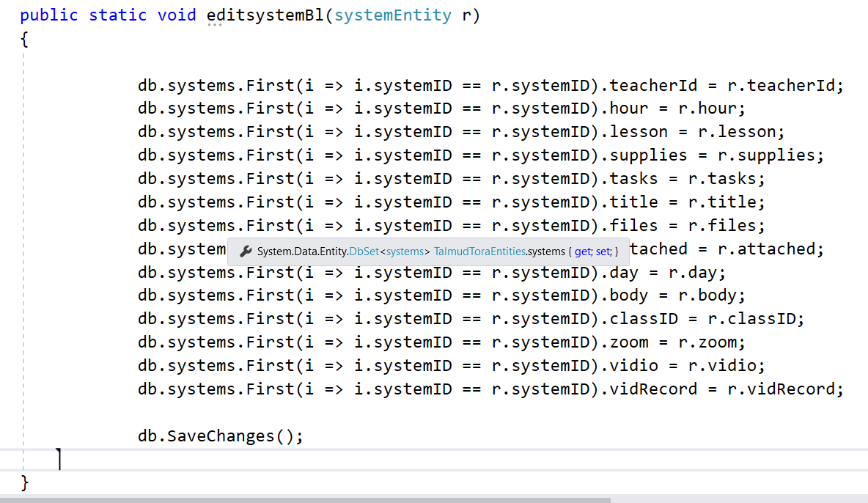Click the r.tasks assignment line
868x503 pixels.
point(451,179)
